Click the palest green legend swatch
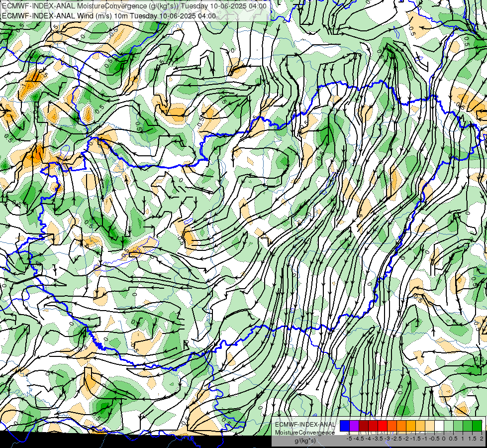Viewport: 487px width, 448px height. point(449,426)
